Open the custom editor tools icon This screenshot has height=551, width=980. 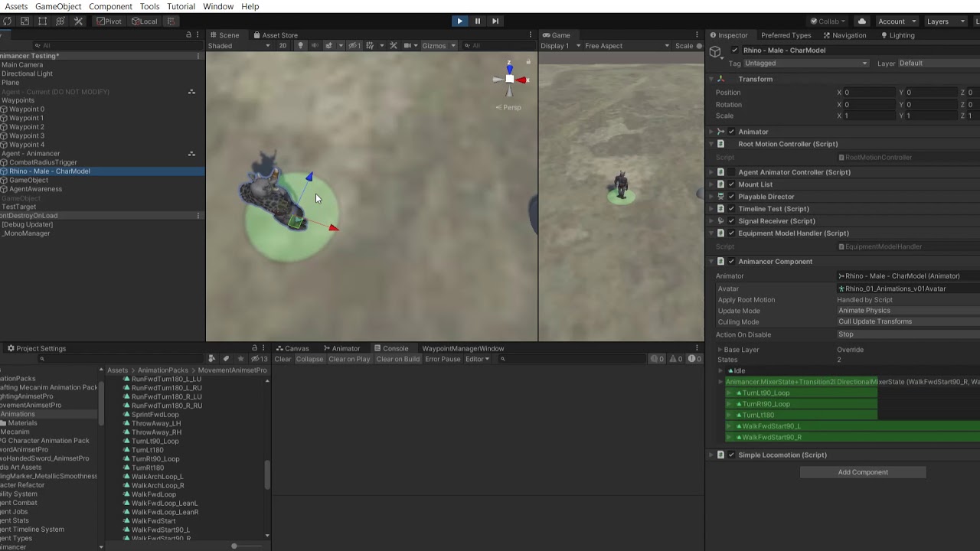click(x=78, y=21)
